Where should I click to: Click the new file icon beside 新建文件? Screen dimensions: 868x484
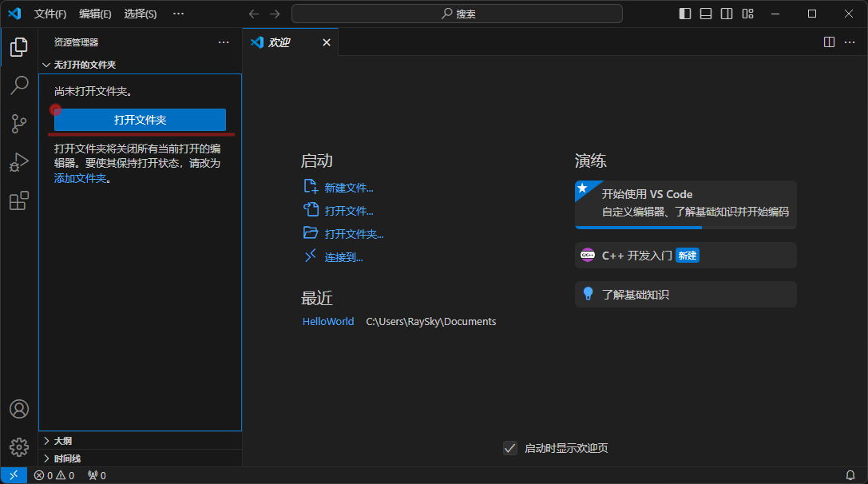[x=311, y=187]
